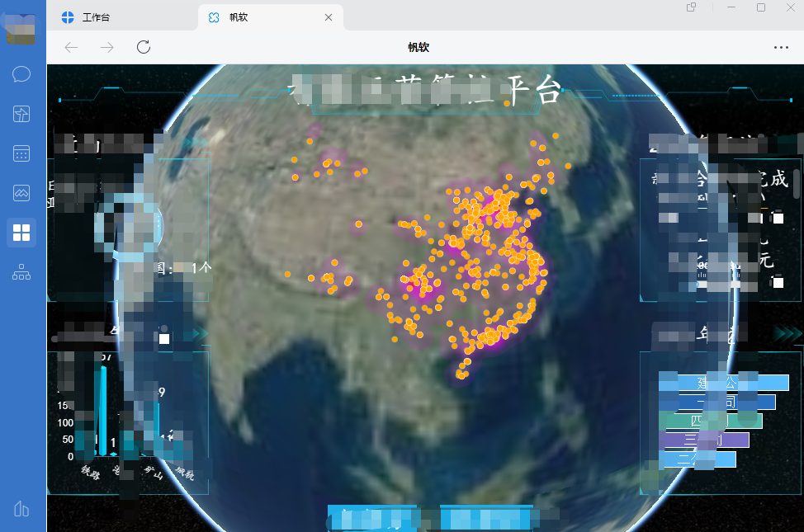Screen dimensions: 804x532
Task: Click the light blue 二 bar
Action: pyautogui.click(x=697, y=459)
